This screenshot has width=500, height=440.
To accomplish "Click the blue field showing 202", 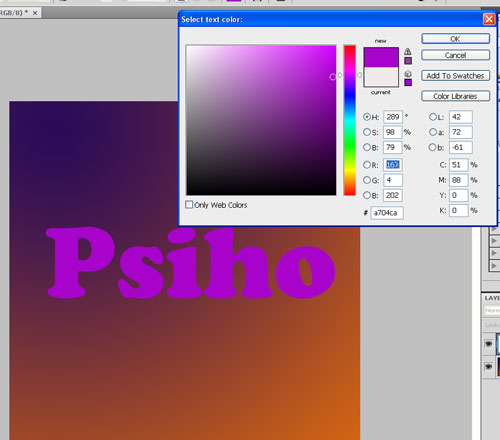I will 393,195.
